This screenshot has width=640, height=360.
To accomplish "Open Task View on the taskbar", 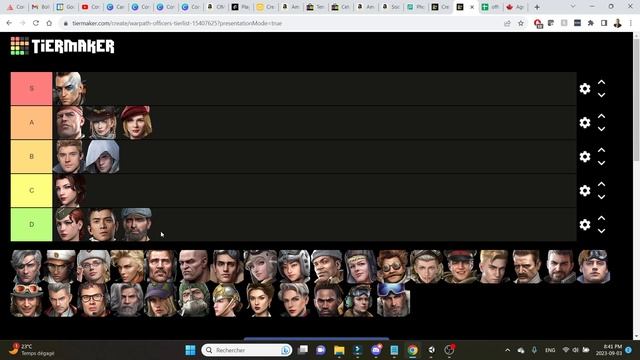I will 303,350.
